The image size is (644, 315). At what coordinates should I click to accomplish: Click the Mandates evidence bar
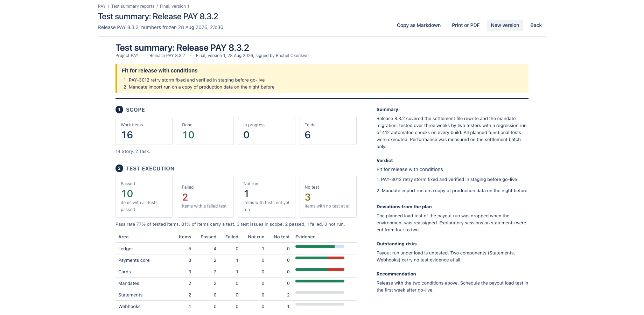pyautogui.click(x=320, y=281)
